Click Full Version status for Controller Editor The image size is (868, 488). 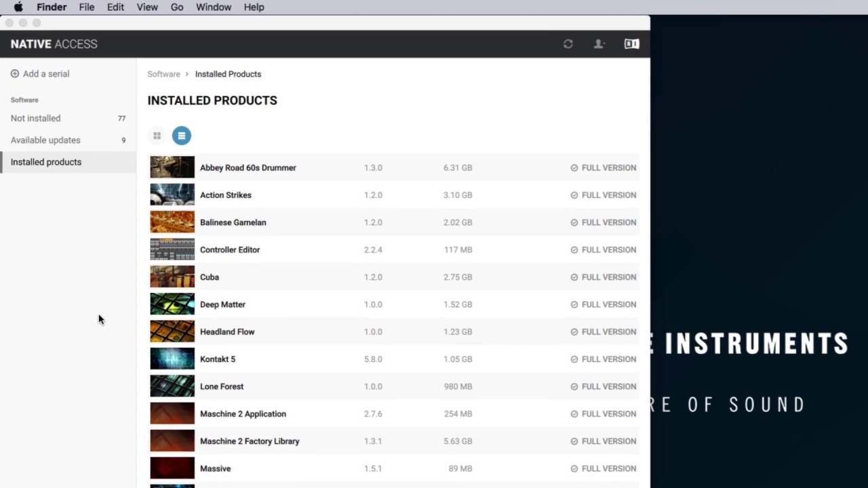click(x=604, y=249)
